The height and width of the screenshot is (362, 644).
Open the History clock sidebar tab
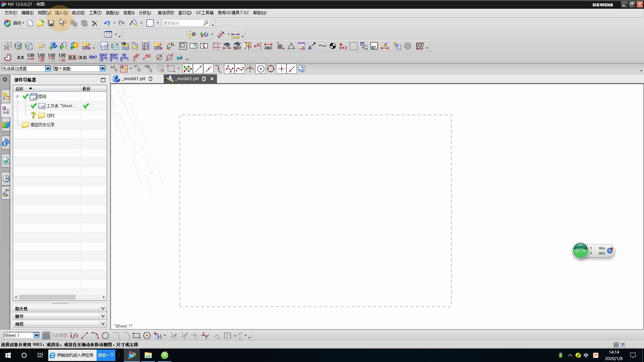(6, 179)
